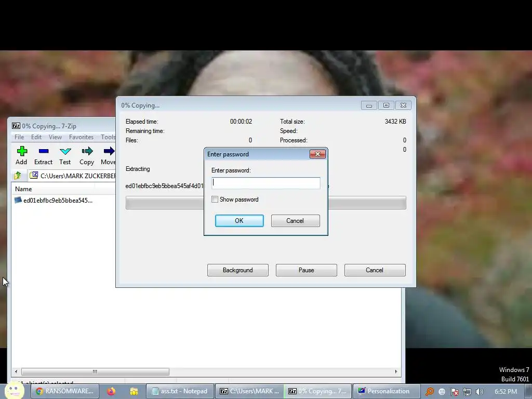Click the Extract toolbar icon
532x399 pixels.
pyautogui.click(x=44, y=155)
